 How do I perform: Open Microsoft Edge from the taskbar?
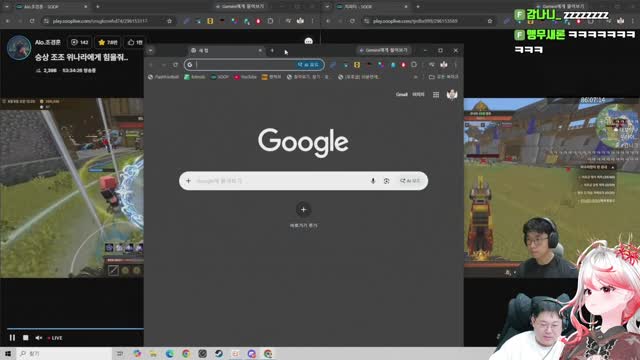pyautogui.click(x=170, y=353)
